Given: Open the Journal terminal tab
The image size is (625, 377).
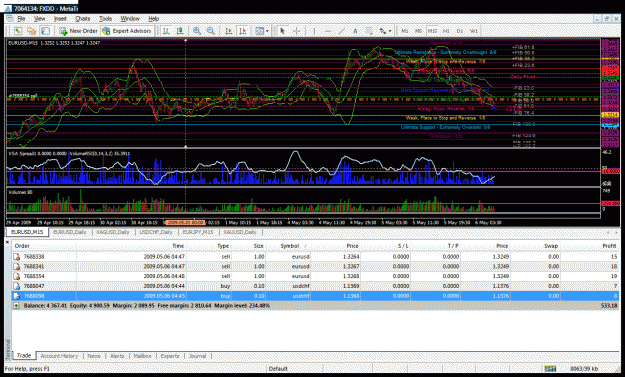Looking at the screenshot, I should tap(197, 356).
